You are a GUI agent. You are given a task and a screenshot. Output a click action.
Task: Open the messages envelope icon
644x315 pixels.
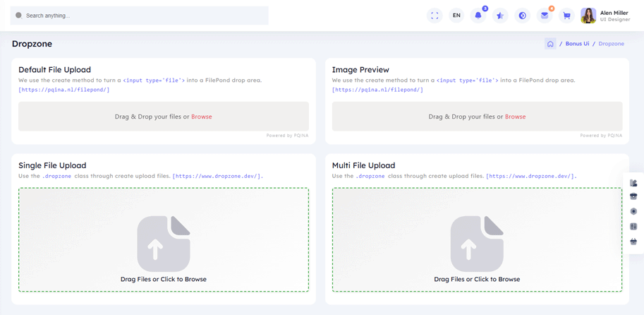pos(545,16)
